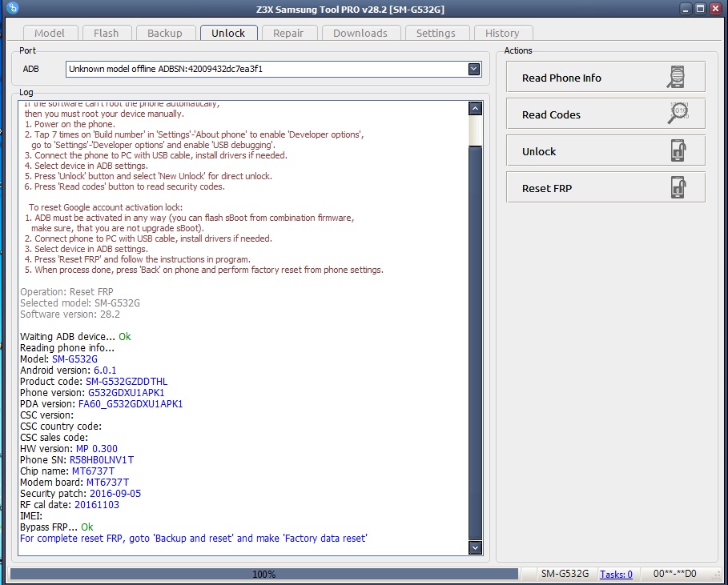Switch to the Settings tab
This screenshot has height=585, width=728.
coord(436,33)
